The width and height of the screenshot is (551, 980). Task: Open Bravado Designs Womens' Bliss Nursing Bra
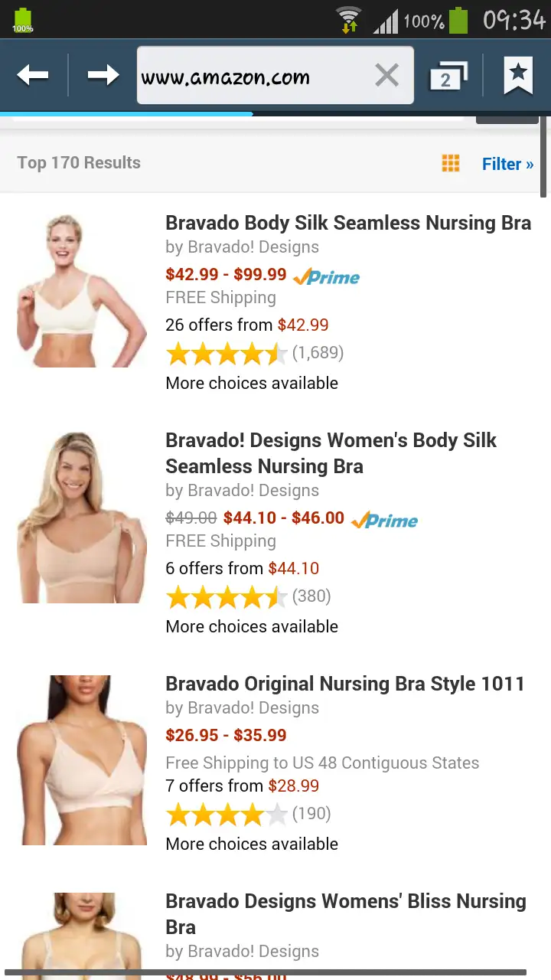click(346, 914)
